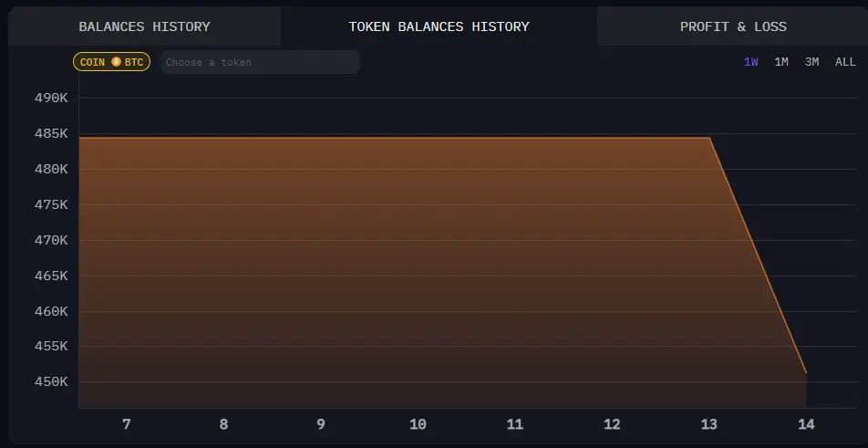The width and height of the screenshot is (868, 448).
Task: Click the date 12 on x-axis
Action: click(612, 424)
